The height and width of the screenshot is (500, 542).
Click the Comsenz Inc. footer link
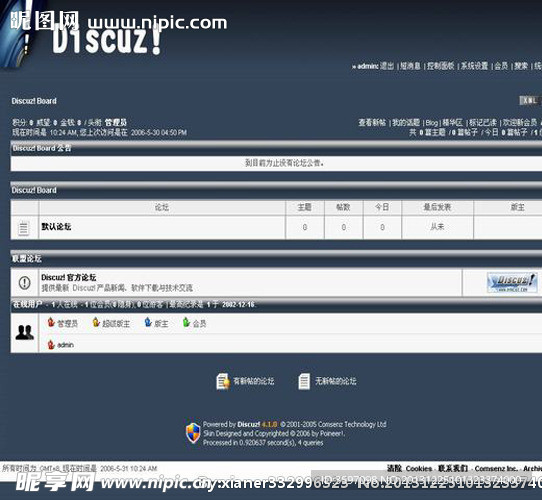[496, 469]
